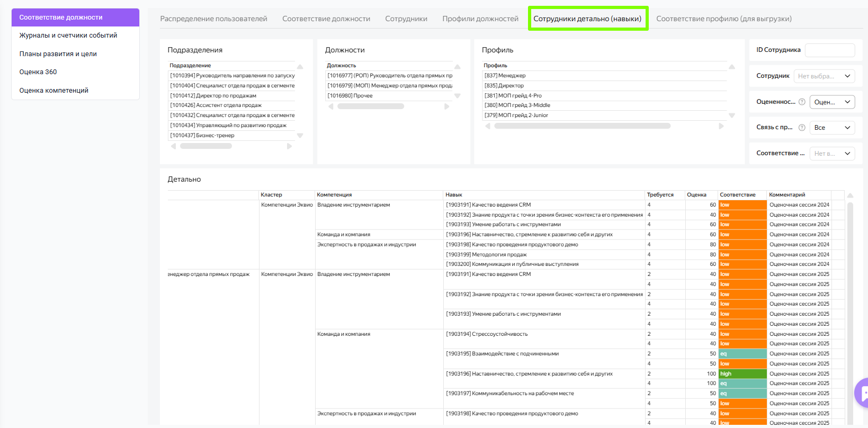Open Распределение пользователей tab
The width and height of the screenshot is (868, 428).
tap(213, 19)
